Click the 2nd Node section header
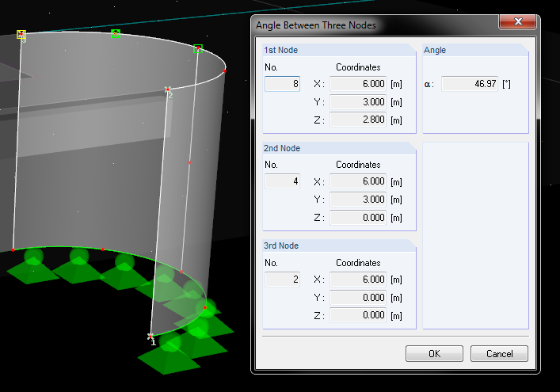The width and height of the screenshot is (560, 392). [339, 148]
